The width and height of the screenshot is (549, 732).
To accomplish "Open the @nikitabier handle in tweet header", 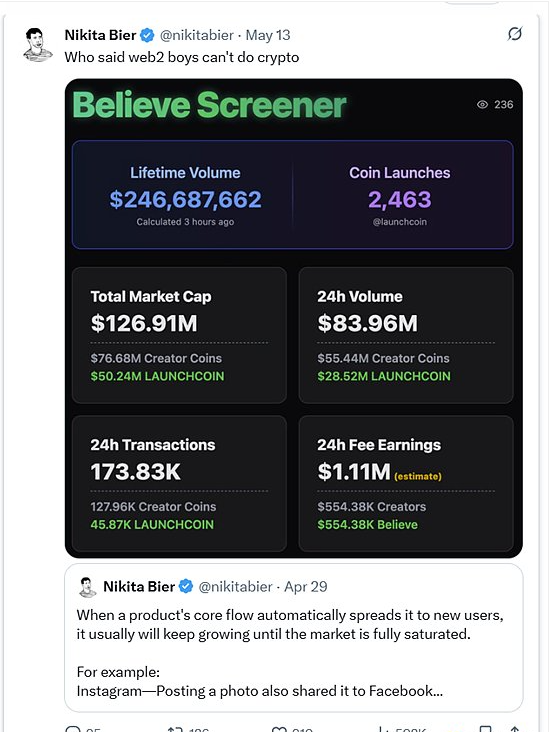I will click(x=197, y=35).
